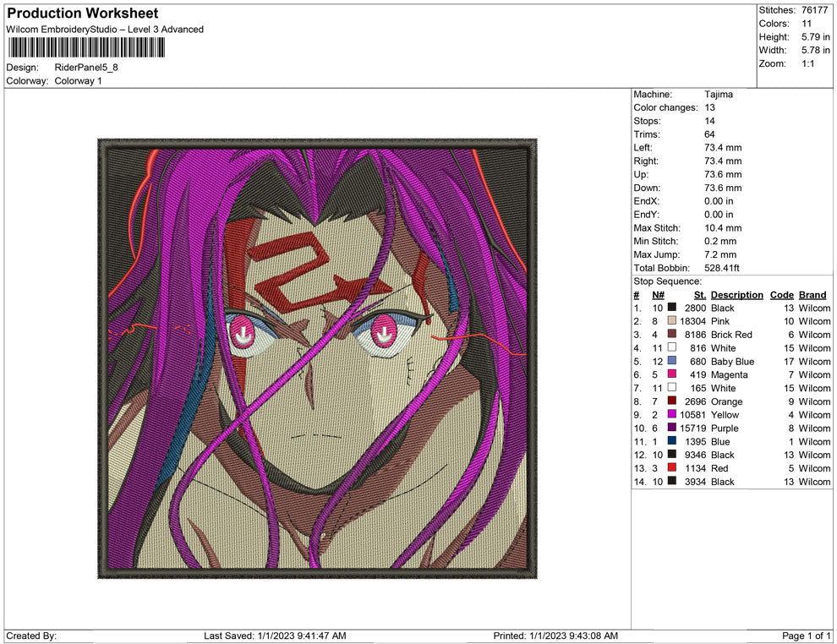
Task: Click the 'Code' column header
Action: coord(781,295)
